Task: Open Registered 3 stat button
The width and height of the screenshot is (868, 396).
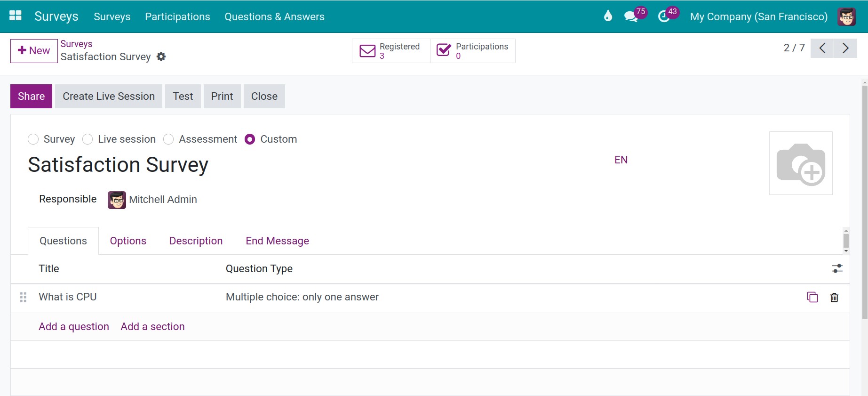Action: tap(391, 51)
